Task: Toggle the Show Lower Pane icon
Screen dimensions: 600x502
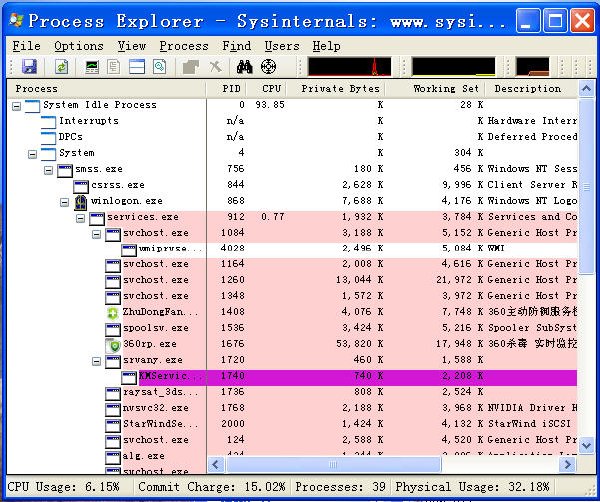Action: point(137,67)
